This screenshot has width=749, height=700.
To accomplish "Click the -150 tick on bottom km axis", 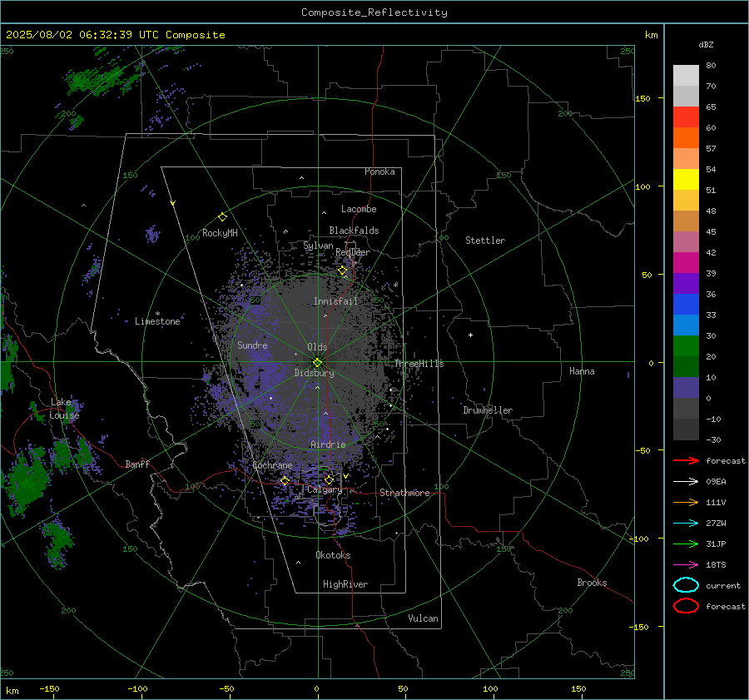I will [x=49, y=688].
